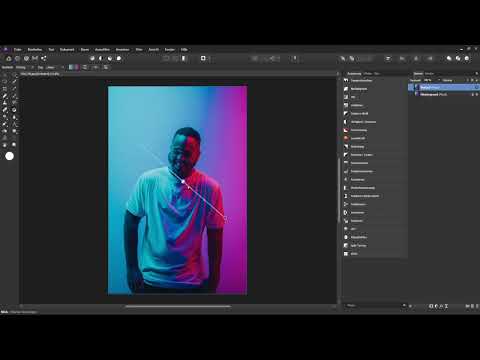Switch to the Ebenen panel tab
The image size is (480, 360).
coord(418,73)
